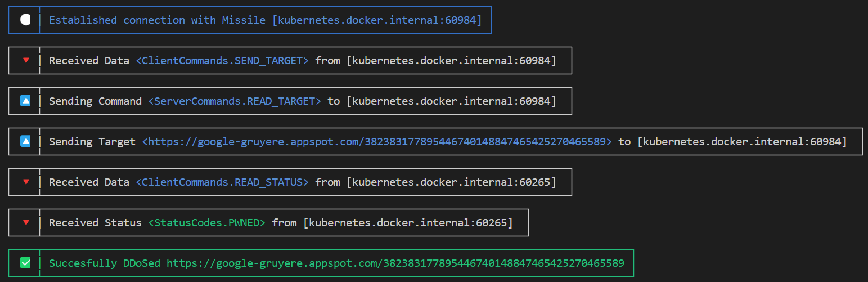868x282 pixels.
Task: Click blue up arrow beside Sending Target line
Action: pos(25,141)
